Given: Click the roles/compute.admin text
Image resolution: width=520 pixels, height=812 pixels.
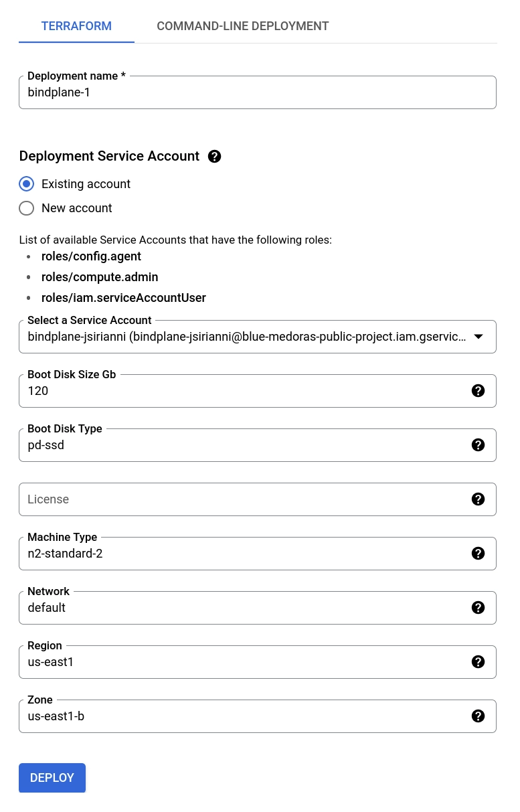Looking at the screenshot, I should tap(100, 277).
